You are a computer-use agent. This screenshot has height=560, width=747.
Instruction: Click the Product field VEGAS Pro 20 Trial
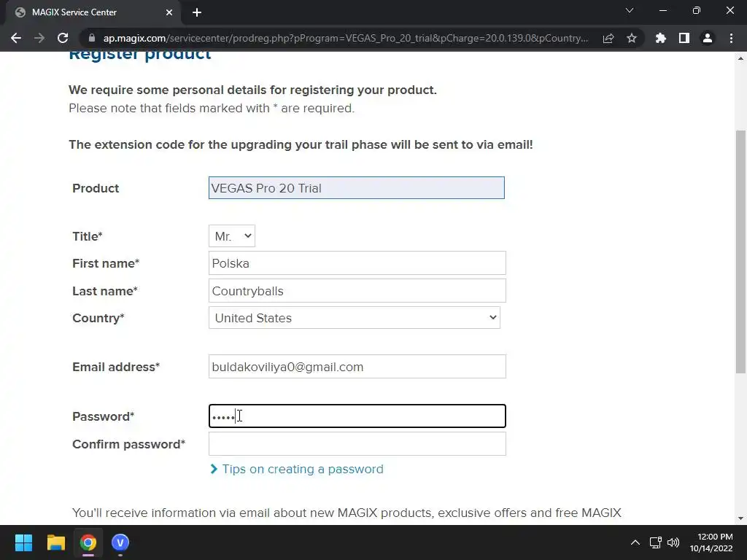[x=356, y=187]
